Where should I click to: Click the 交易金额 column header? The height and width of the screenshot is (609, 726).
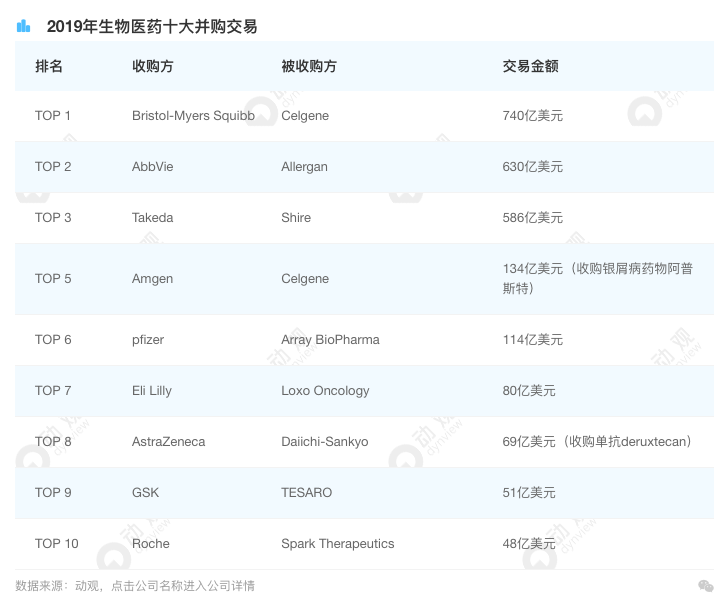click(x=530, y=66)
